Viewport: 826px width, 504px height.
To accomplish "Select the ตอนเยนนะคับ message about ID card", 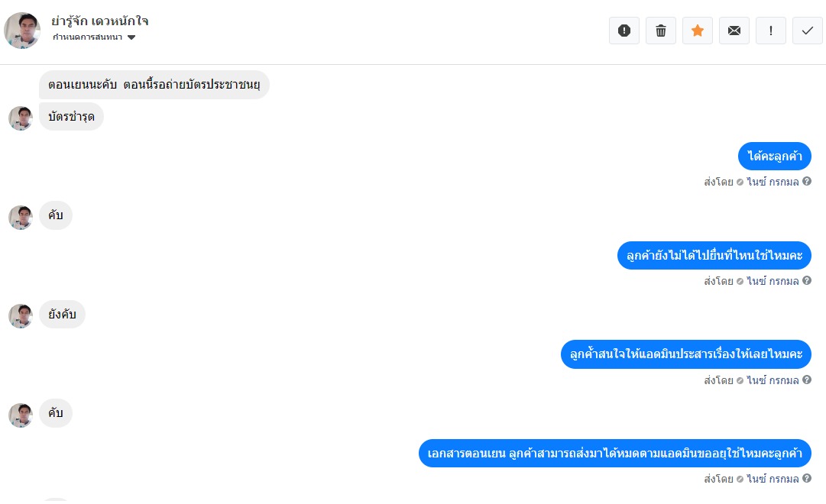I will click(154, 84).
